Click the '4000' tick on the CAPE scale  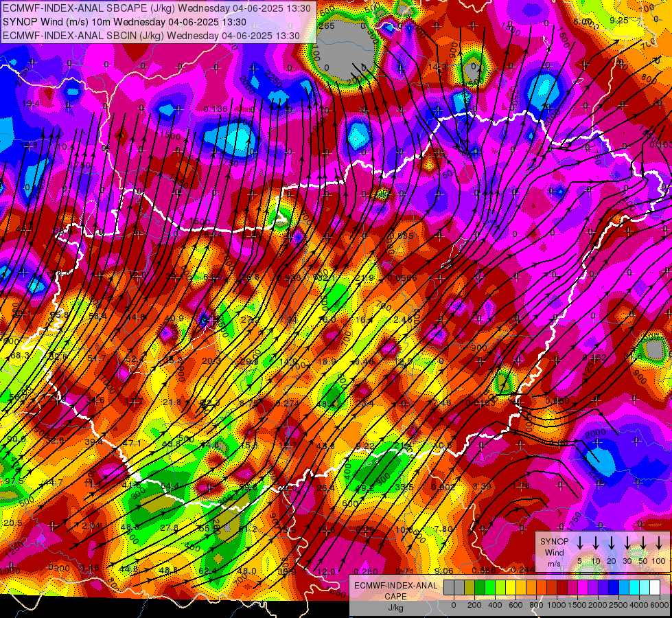pos(640,605)
